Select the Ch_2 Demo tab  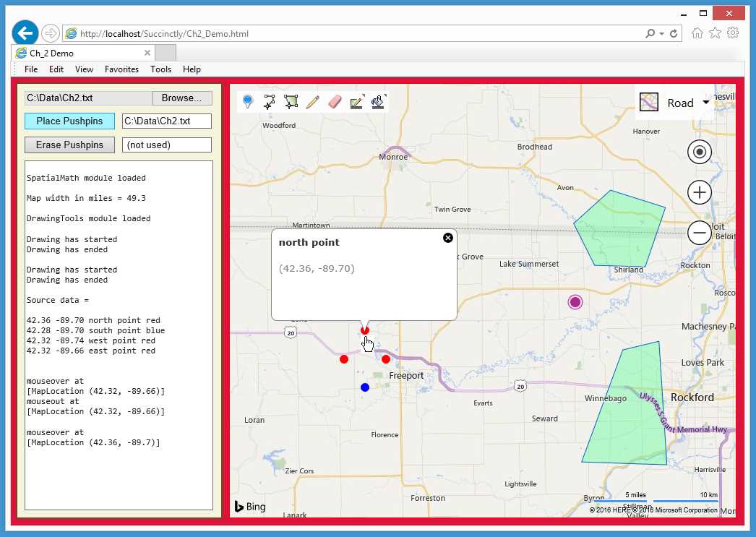coord(82,53)
